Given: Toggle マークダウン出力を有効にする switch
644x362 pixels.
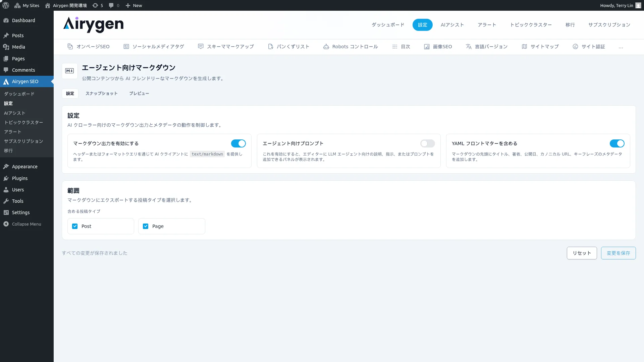Looking at the screenshot, I should pyautogui.click(x=238, y=143).
